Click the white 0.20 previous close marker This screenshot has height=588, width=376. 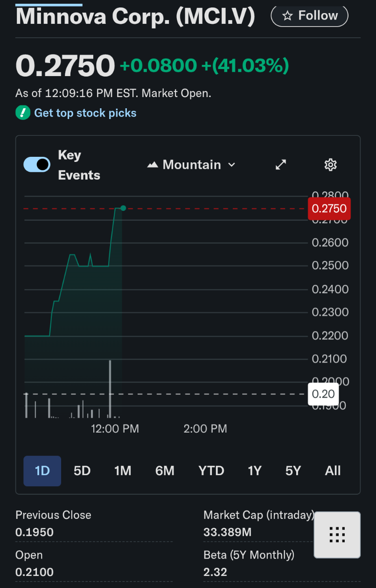(x=323, y=394)
